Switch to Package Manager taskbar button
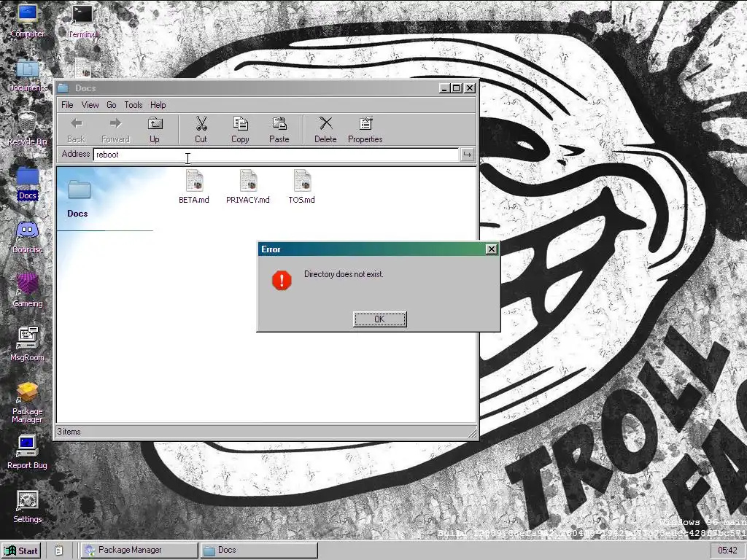 coord(139,550)
